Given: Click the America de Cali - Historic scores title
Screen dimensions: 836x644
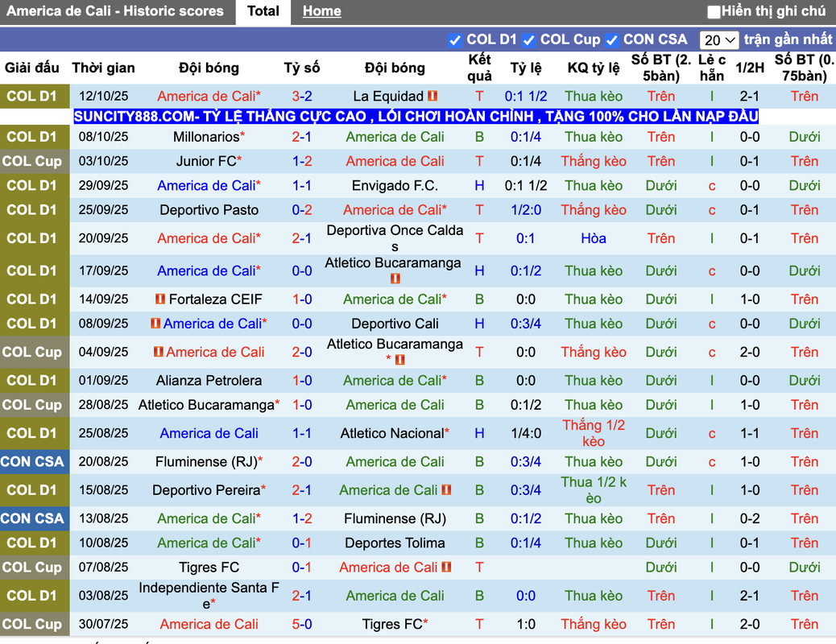Looking at the screenshot, I should pyautogui.click(x=115, y=11).
